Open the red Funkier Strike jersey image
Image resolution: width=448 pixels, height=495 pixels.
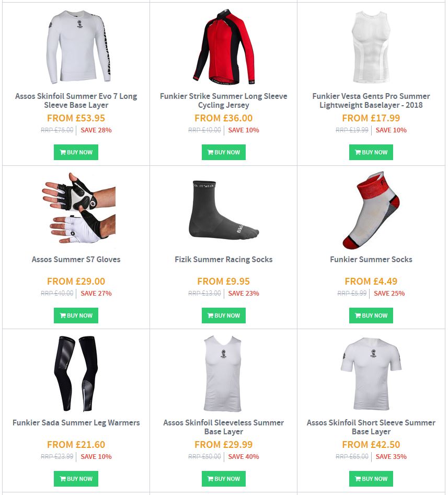pyautogui.click(x=223, y=47)
